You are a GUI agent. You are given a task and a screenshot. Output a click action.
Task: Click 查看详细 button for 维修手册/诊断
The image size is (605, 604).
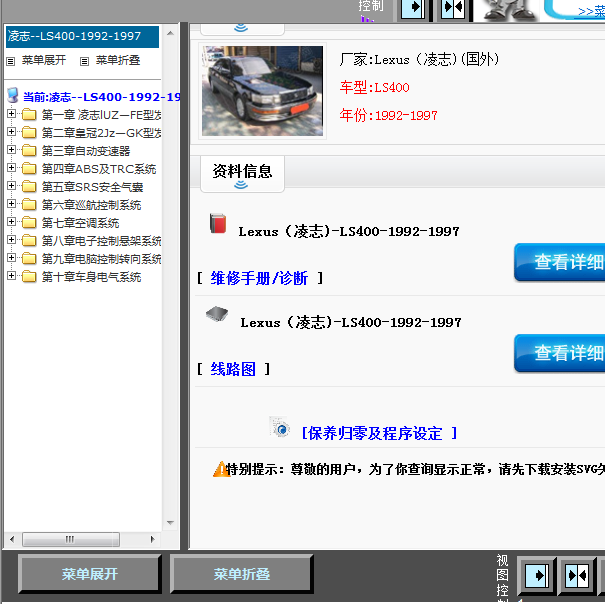tap(559, 262)
